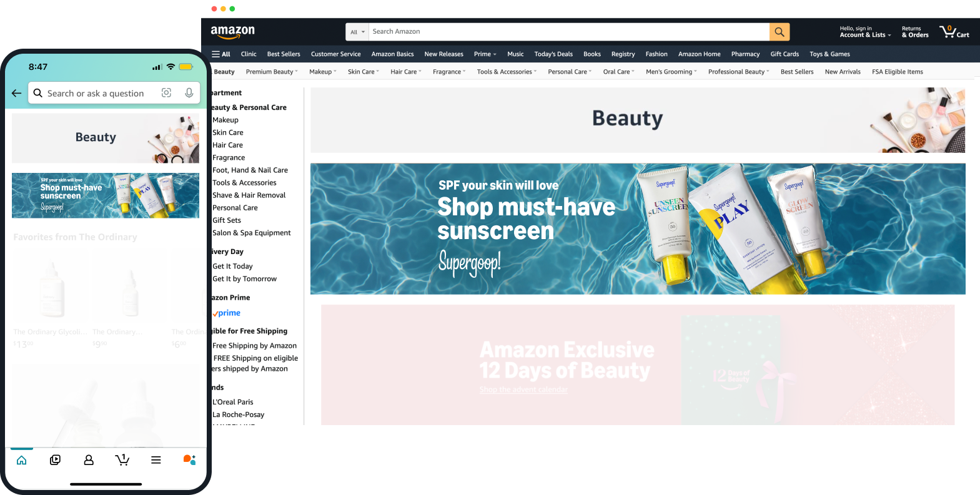Open Best Sellers in the dark top navigation

[284, 54]
